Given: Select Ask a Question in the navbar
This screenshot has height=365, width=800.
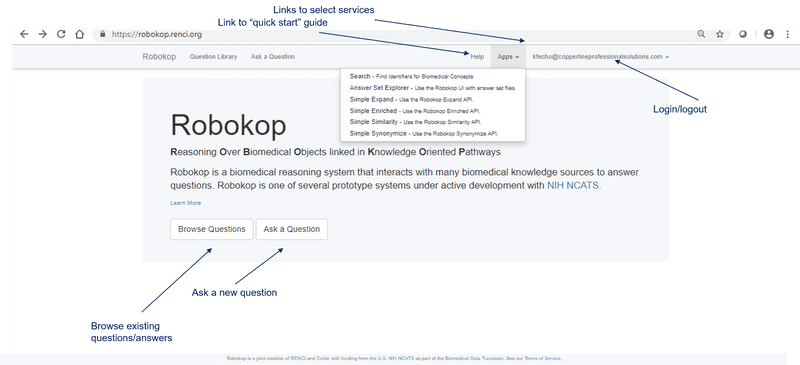Looking at the screenshot, I should [x=272, y=57].
